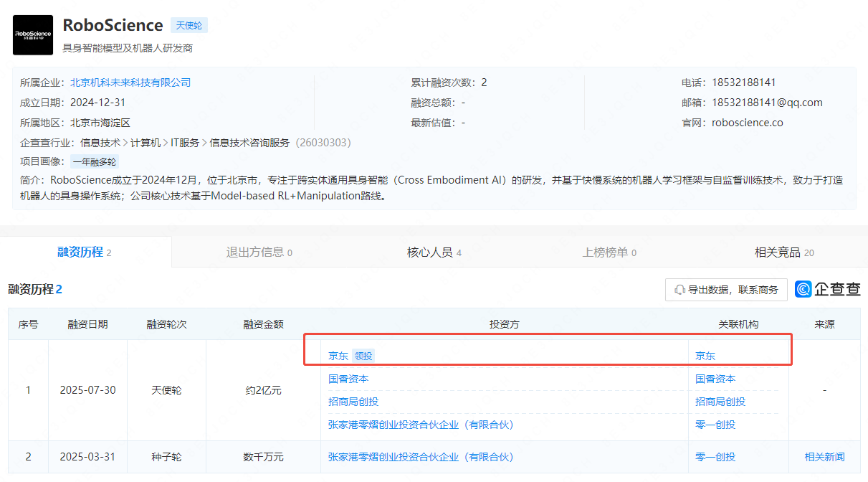Click the 具身智能模型及机器人研发商 subtitle
Image resolution: width=868 pixels, height=482 pixels.
click(128, 48)
